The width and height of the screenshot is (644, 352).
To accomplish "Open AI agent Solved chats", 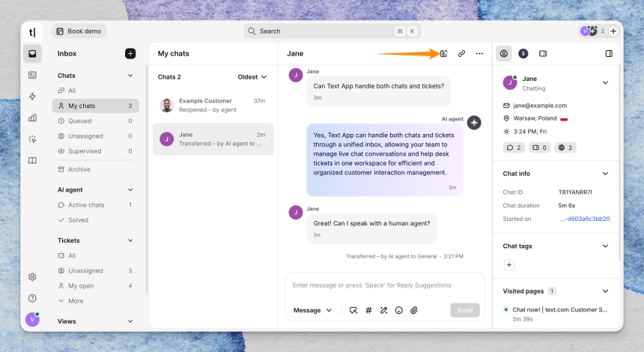I will (95, 220).
